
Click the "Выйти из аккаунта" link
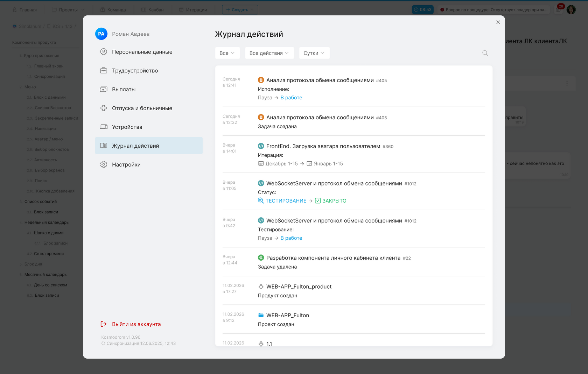pos(136,324)
